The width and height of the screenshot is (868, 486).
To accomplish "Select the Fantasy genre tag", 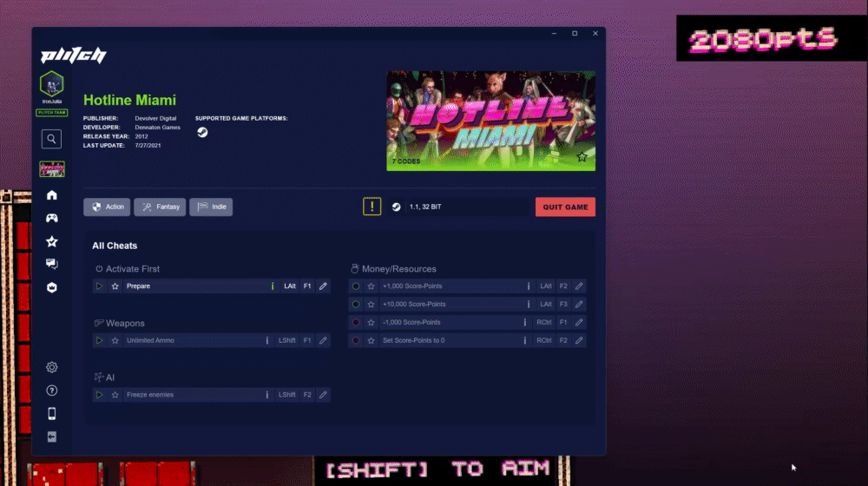I will (160, 207).
